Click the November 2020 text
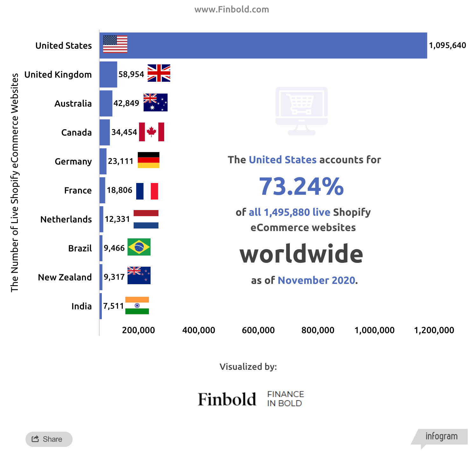The width and height of the screenshot is (476, 457). pos(316,280)
